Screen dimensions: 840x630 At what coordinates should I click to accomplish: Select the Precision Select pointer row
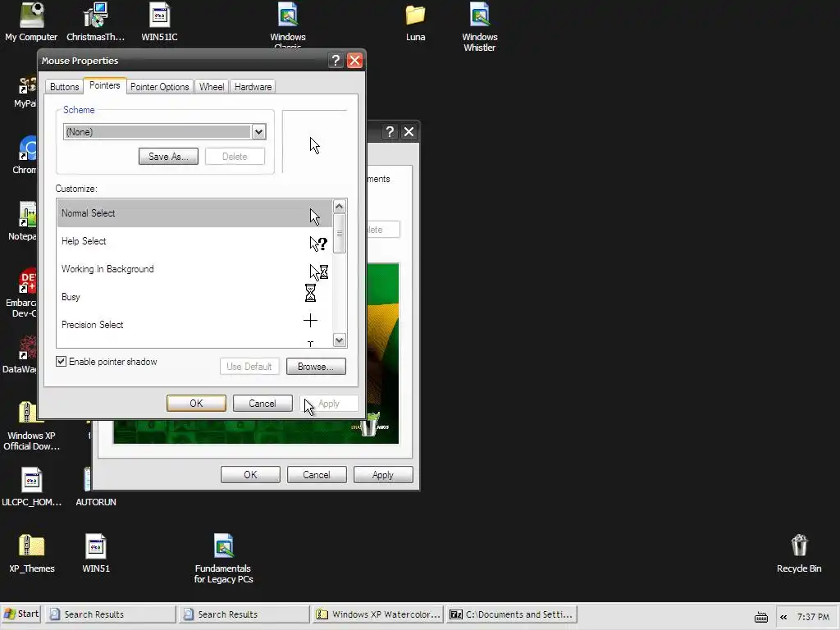click(x=194, y=325)
